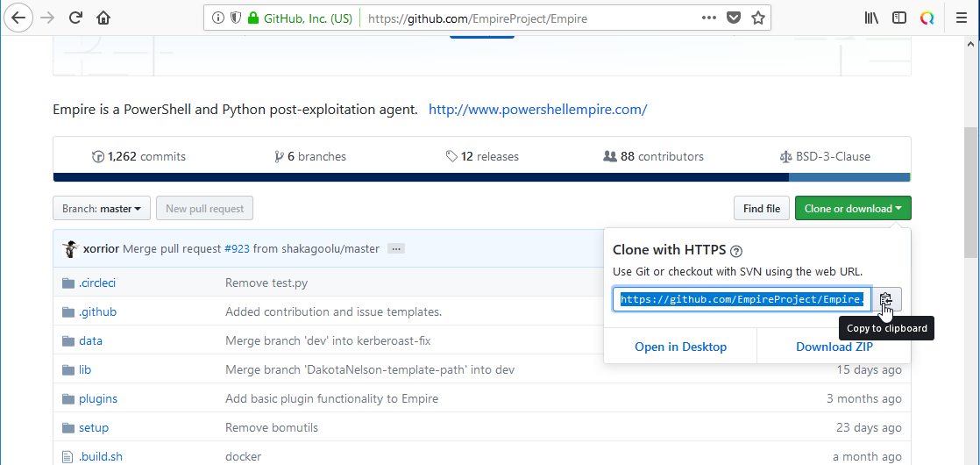Image resolution: width=980 pixels, height=465 pixels.
Task: Open the Library icon in toolbar
Action: click(x=872, y=18)
